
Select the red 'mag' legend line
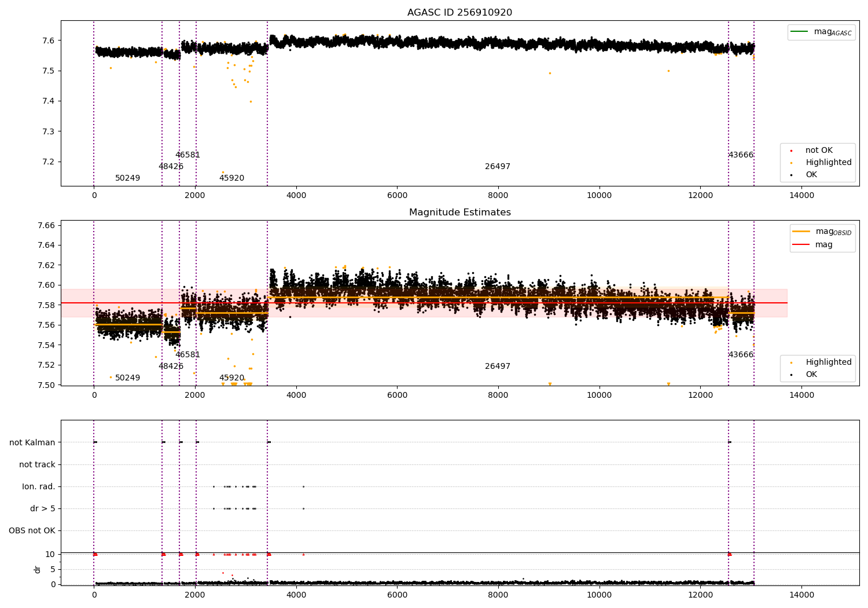click(x=801, y=245)
